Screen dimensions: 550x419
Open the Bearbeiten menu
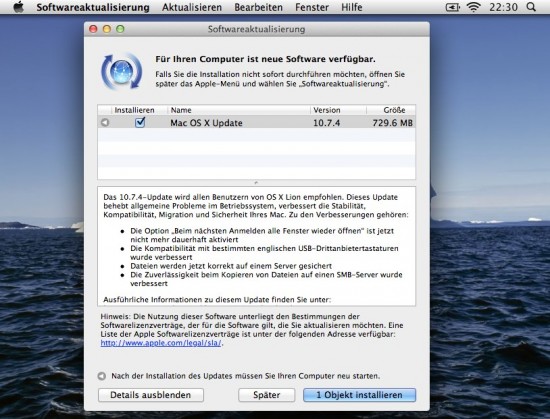[259, 7]
